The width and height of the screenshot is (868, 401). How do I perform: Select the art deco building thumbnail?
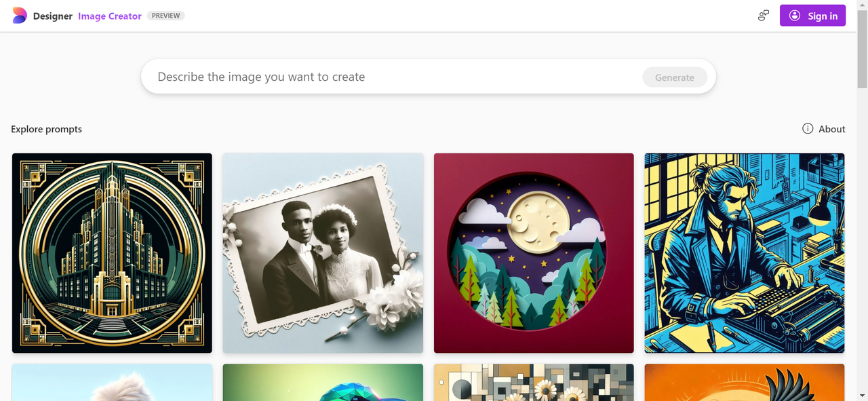112,253
